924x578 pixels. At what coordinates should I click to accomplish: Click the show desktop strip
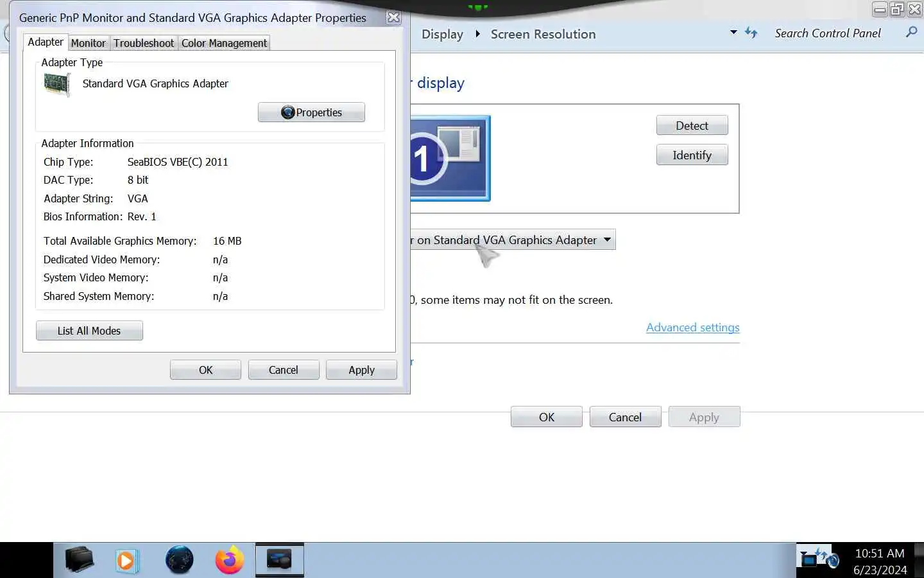[x=919, y=560]
